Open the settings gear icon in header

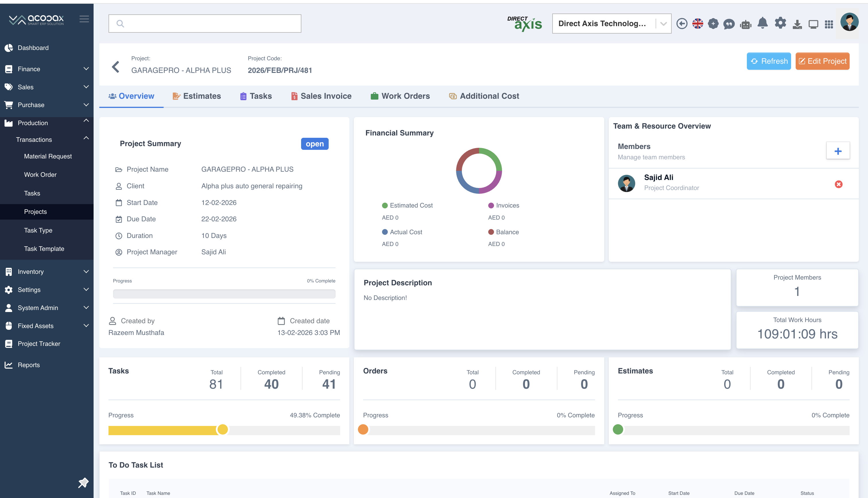pos(780,23)
